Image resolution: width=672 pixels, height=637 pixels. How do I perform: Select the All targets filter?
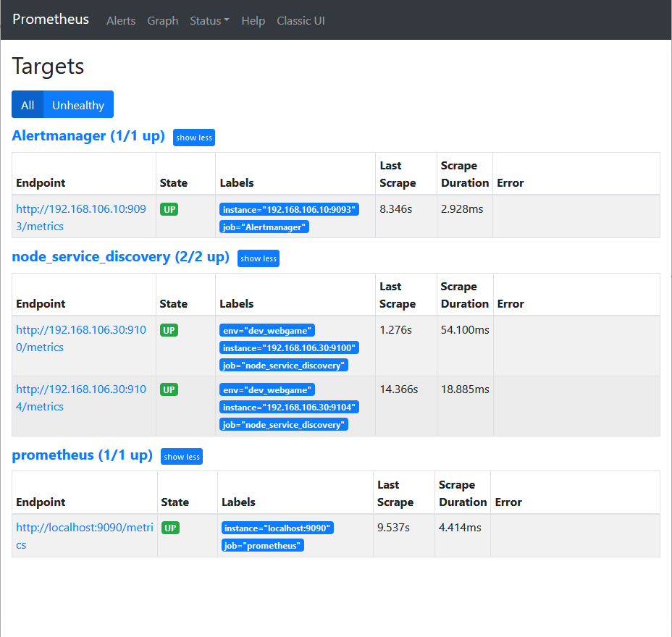point(28,104)
